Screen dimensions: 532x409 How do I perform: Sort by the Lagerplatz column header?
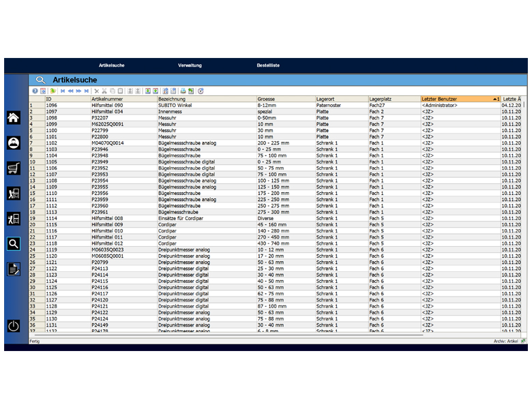[395, 99]
